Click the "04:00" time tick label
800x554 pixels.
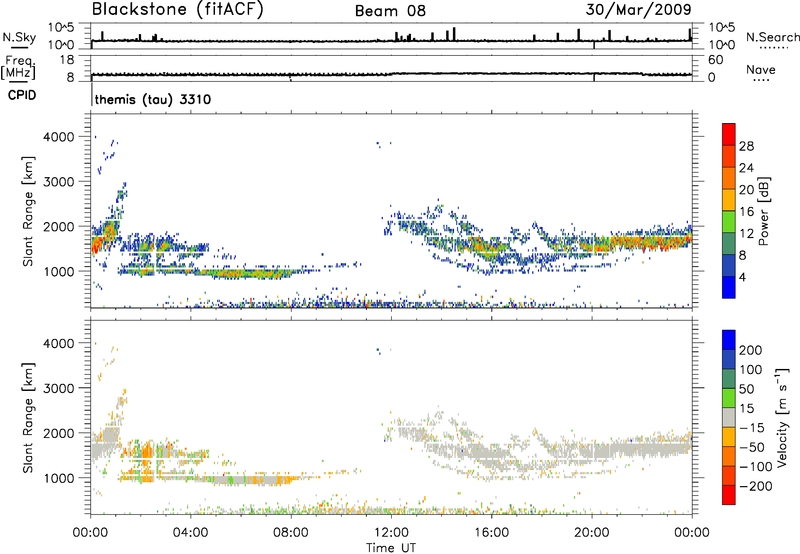190,533
